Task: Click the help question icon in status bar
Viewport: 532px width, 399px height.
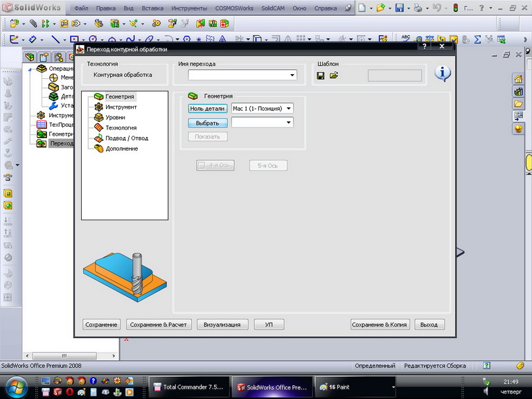Action: [487, 366]
